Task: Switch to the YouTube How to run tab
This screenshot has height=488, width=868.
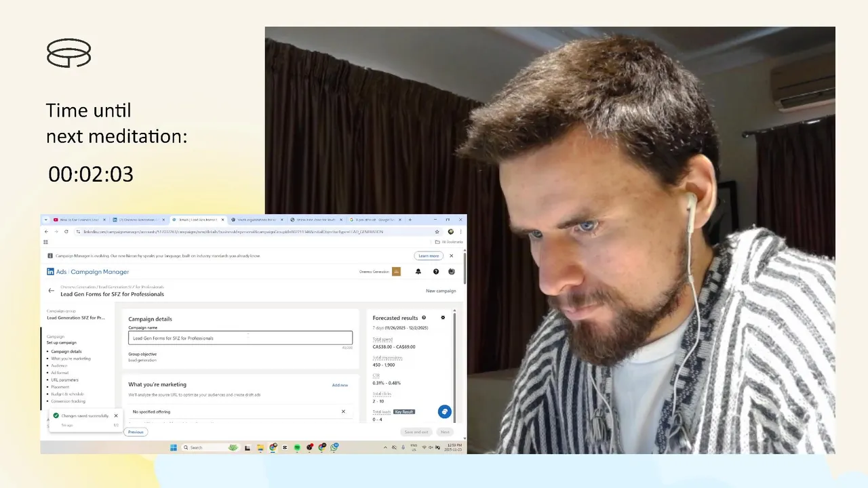Action: pos(79,220)
